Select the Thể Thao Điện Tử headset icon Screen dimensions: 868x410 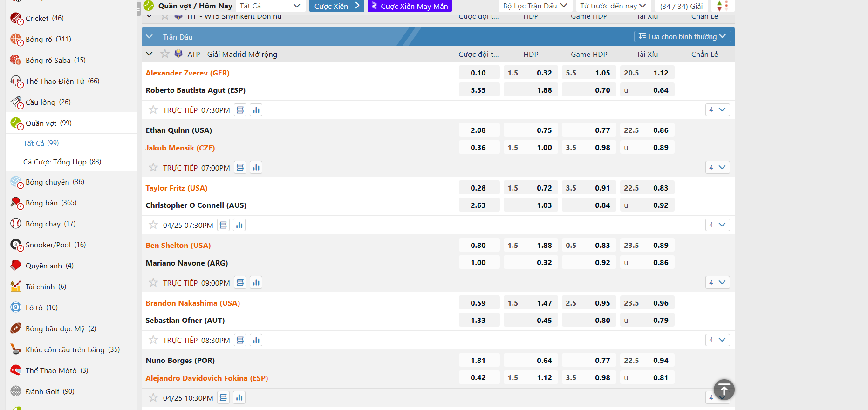pos(16,82)
